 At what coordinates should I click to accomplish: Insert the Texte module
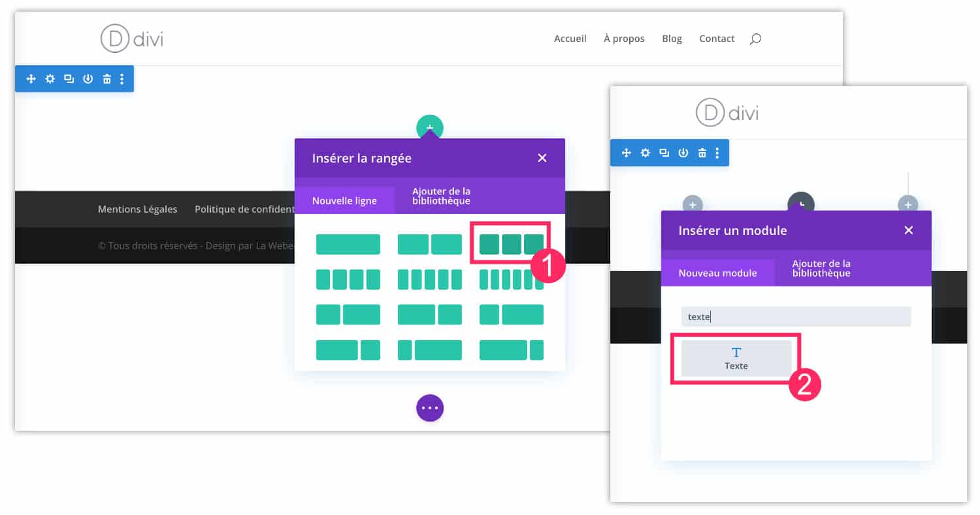pos(736,358)
